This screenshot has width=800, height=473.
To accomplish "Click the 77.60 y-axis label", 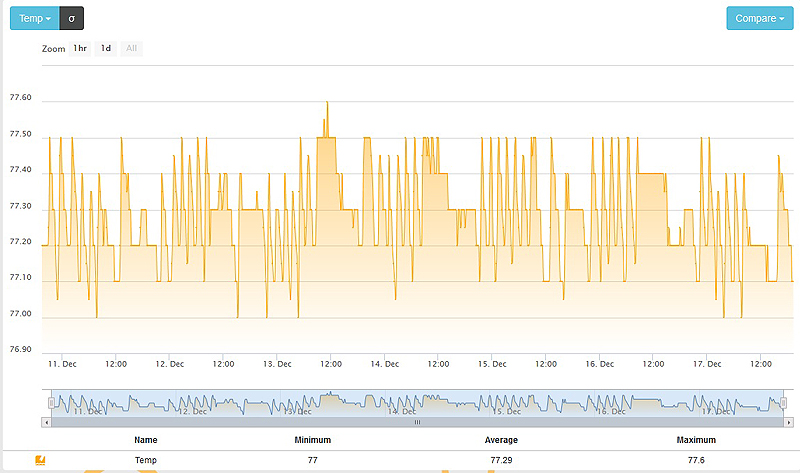I will [20, 97].
